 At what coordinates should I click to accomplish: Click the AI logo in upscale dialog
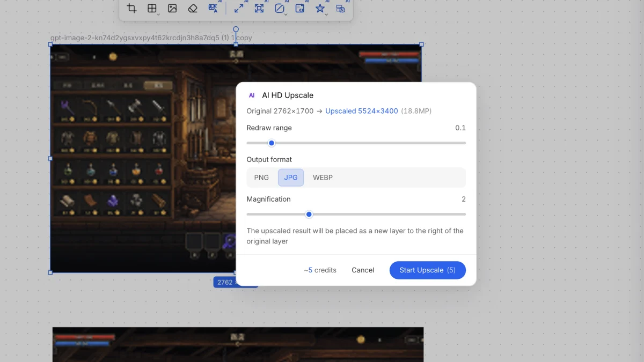click(x=252, y=95)
